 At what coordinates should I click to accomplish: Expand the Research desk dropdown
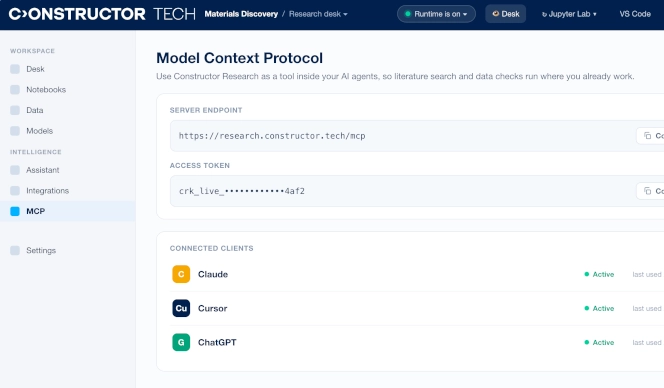tap(318, 14)
